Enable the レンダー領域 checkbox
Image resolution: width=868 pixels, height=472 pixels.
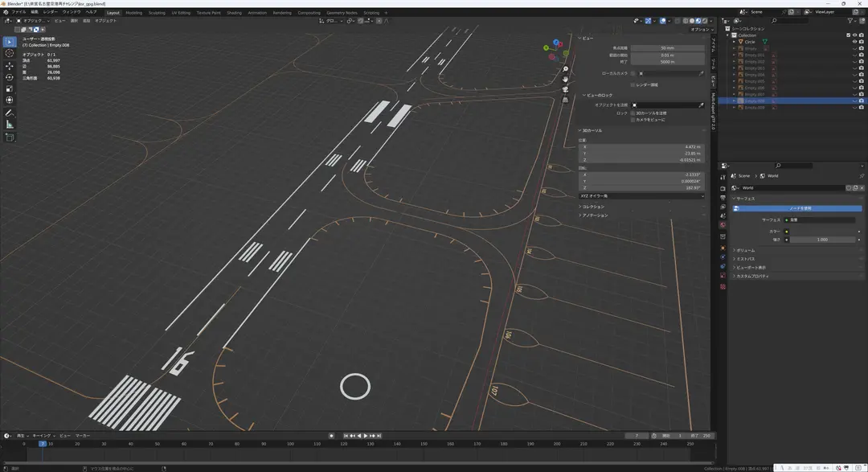tap(633, 84)
